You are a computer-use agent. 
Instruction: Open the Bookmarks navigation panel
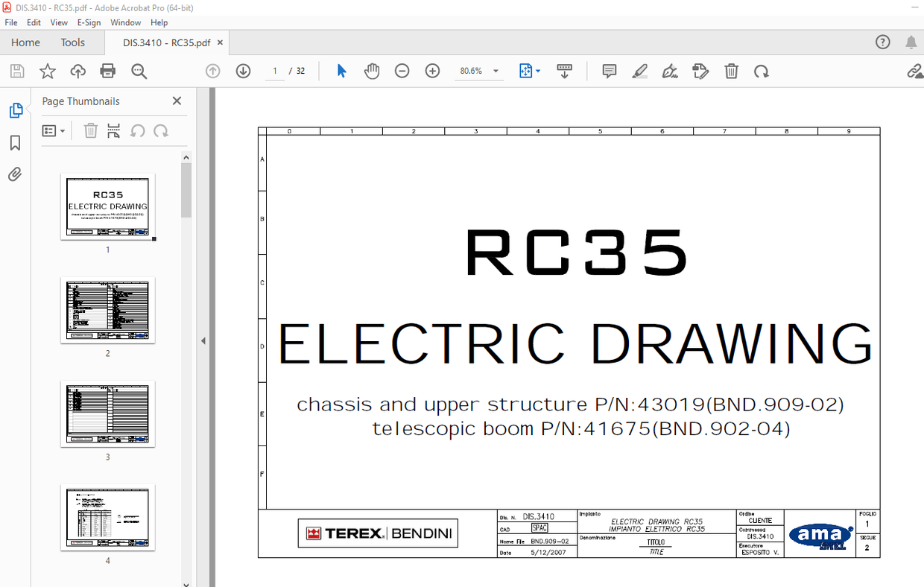(14, 143)
